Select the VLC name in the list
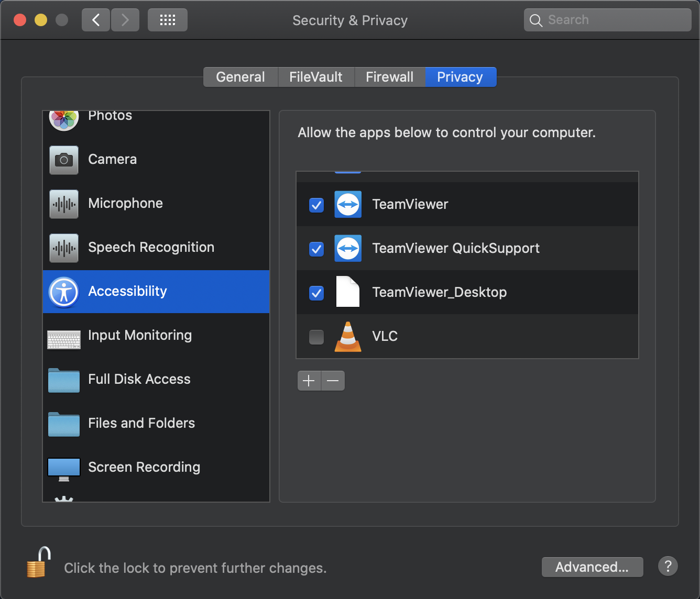This screenshot has width=700, height=599. tap(385, 336)
